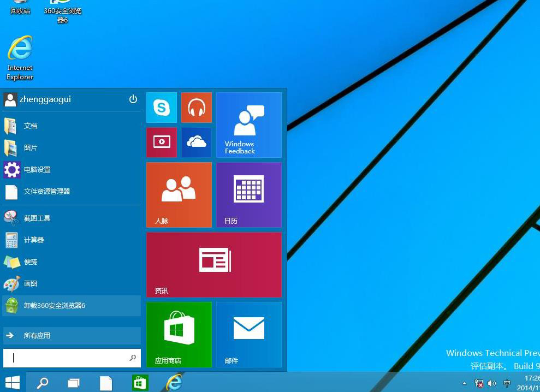Open 电脑设置 PC settings
540x392 pixels.
pos(72,169)
